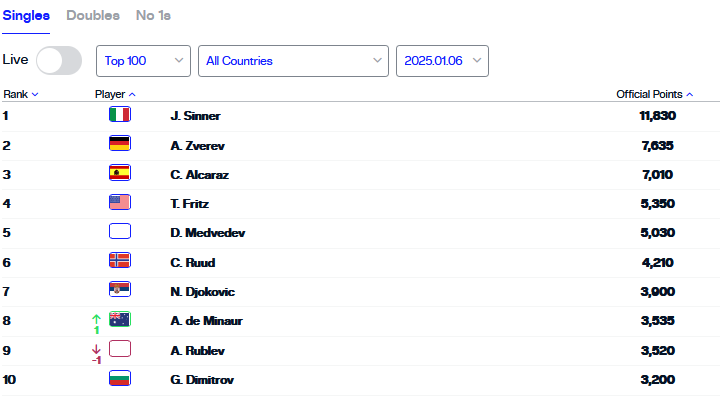Toggle the Live rankings switch

(x=59, y=61)
